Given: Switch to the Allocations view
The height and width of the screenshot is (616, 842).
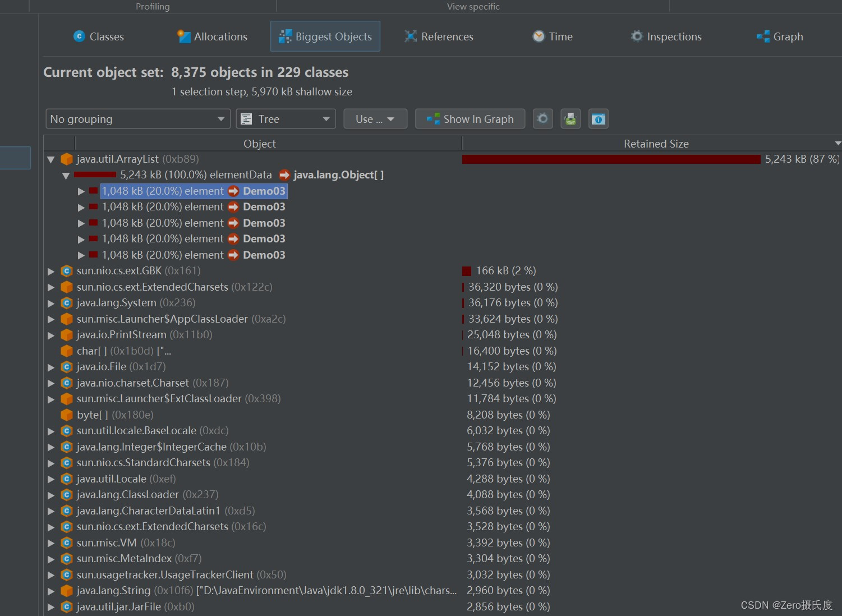Looking at the screenshot, I should 212,36.
